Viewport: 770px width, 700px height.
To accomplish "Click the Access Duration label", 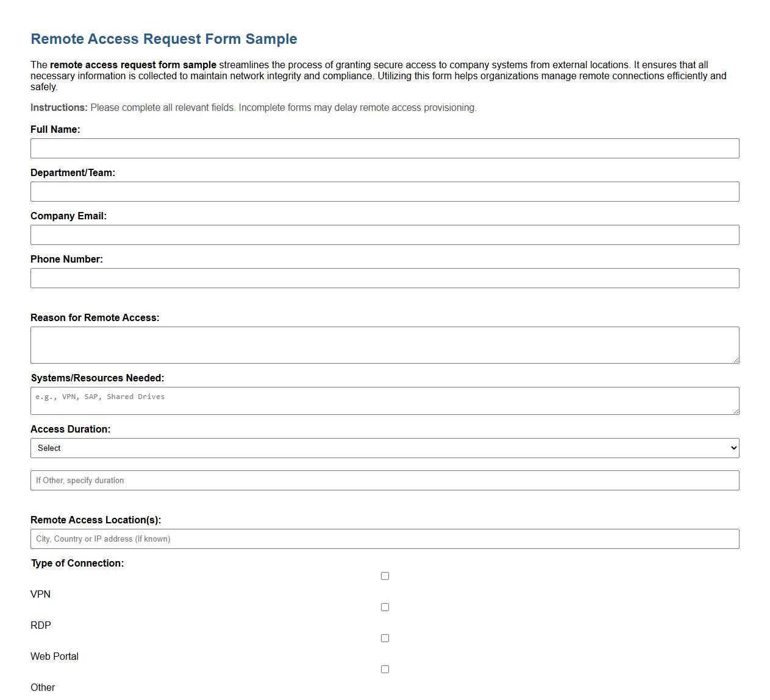I will (x=71, y=429).
